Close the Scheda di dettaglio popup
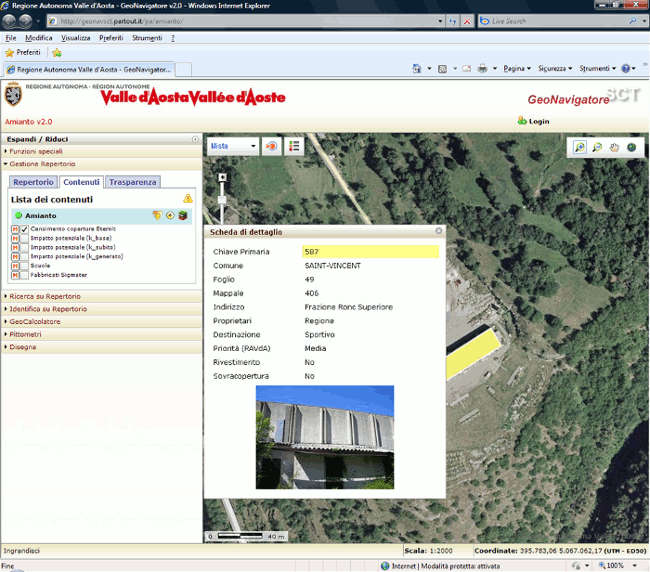The width and height of the screenshot is (650, 572). [438, 231]
